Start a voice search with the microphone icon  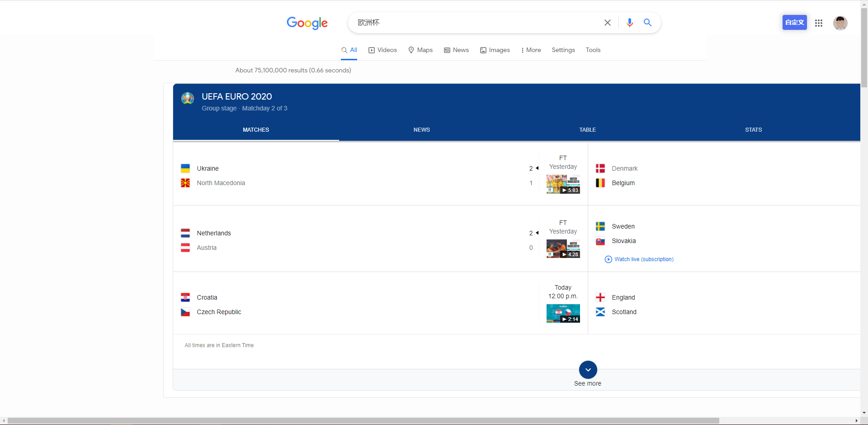pyautogui.click(x=630, y=23)
